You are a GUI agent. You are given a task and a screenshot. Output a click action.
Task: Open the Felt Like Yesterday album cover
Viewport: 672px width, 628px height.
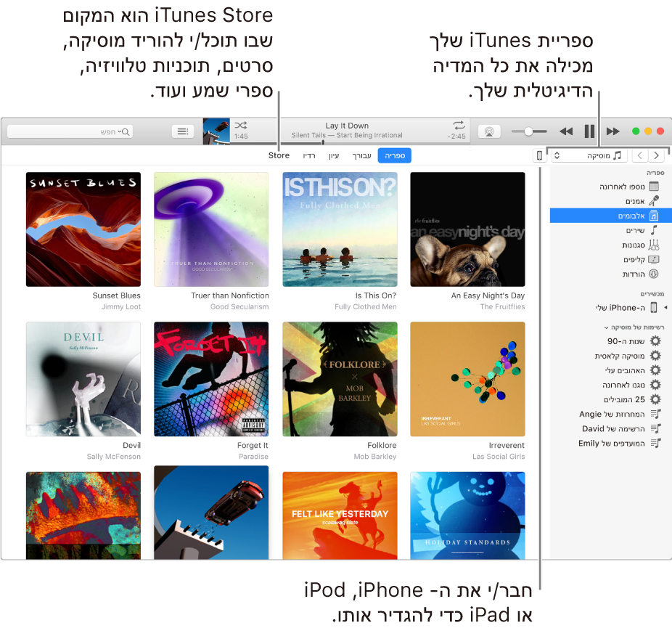pyautogui.click(x=340, y=515)
